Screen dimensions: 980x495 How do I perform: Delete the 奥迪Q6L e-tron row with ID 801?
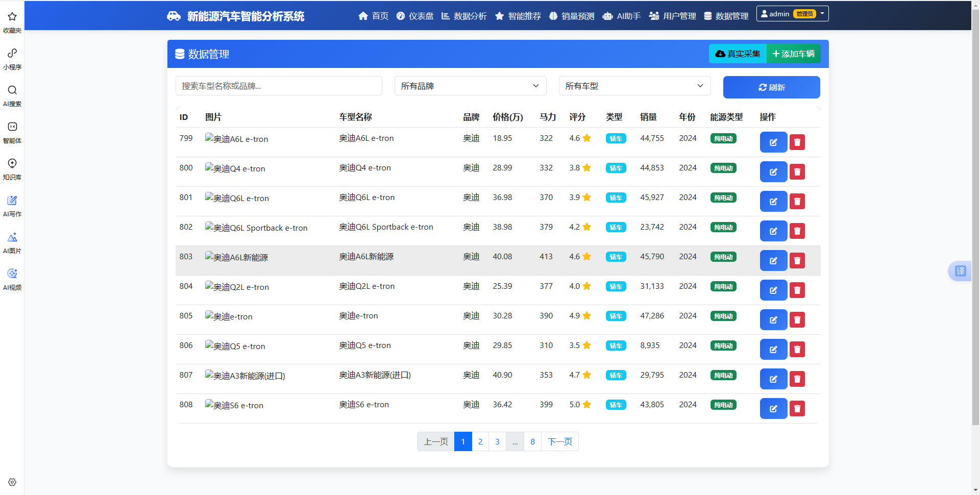coord(797,202)
